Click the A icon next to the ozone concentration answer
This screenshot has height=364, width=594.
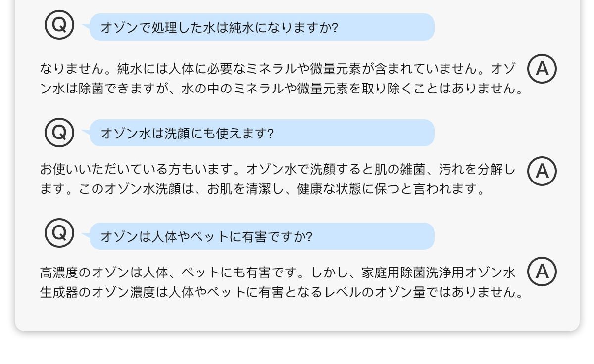[x=542, y=272]
